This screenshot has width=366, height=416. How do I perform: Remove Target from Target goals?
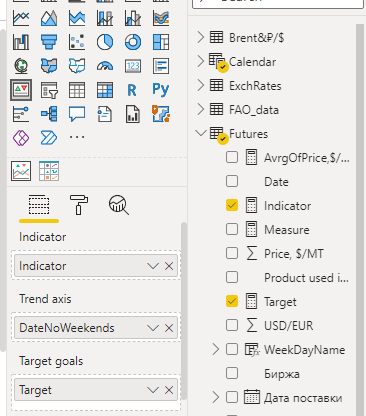169,390
